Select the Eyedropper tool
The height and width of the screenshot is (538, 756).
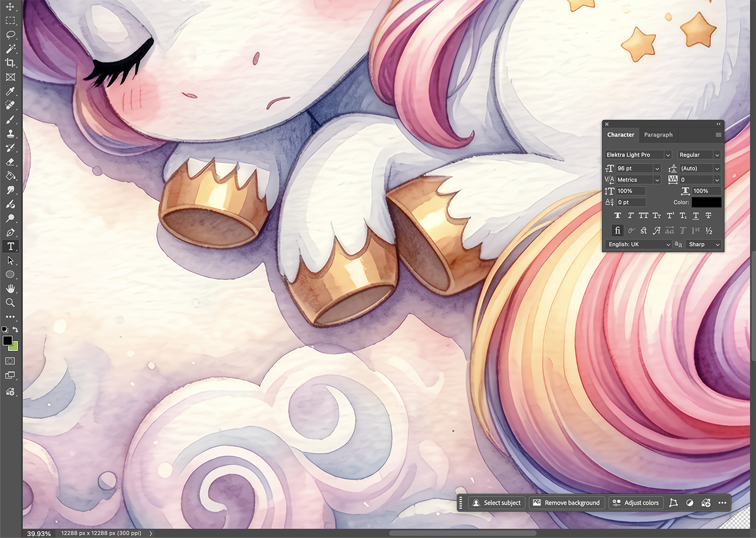(x=10, y=91)
